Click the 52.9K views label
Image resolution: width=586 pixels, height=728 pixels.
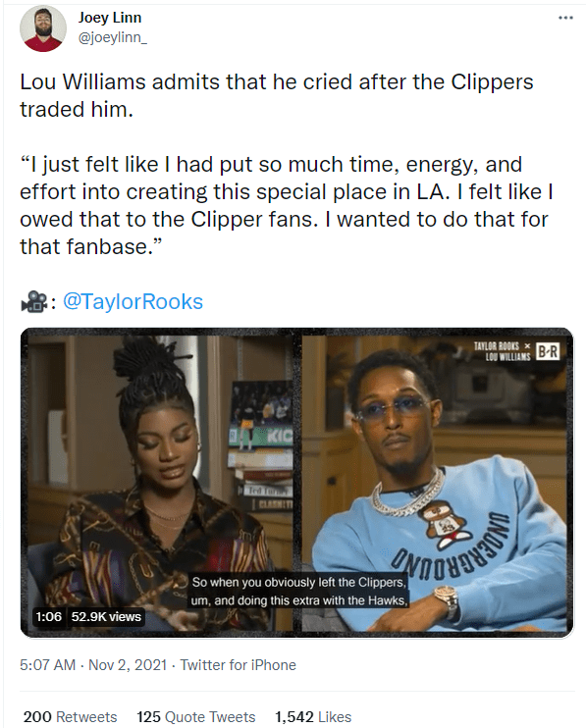click(106, 616)
